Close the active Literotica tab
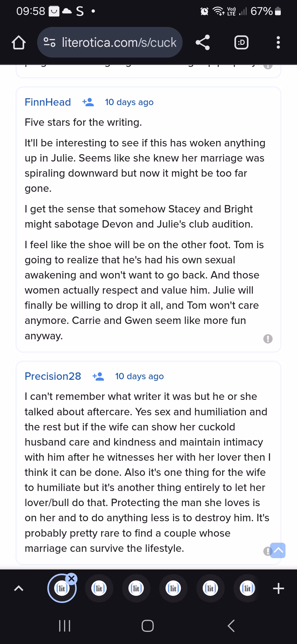 pos(71,579)
